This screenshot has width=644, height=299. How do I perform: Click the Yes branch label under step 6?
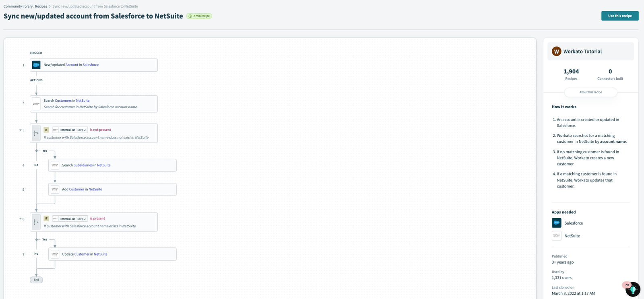click(45, 239)
